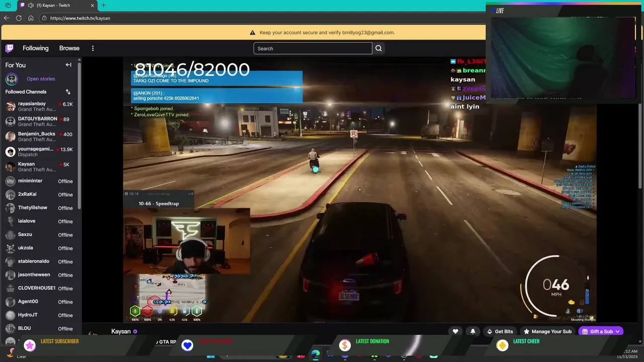Open the stories avatar in sidebar
Screen dimensions: 644x362
coord(12,79)
